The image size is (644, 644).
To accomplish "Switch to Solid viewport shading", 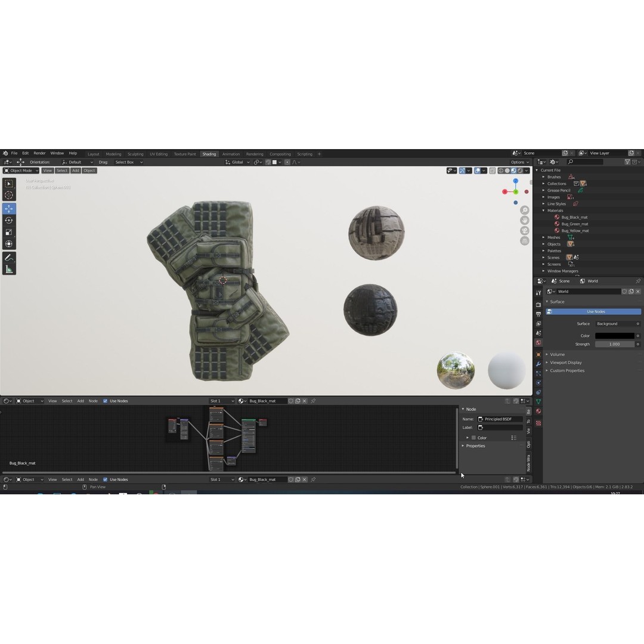I will [507, 171].
